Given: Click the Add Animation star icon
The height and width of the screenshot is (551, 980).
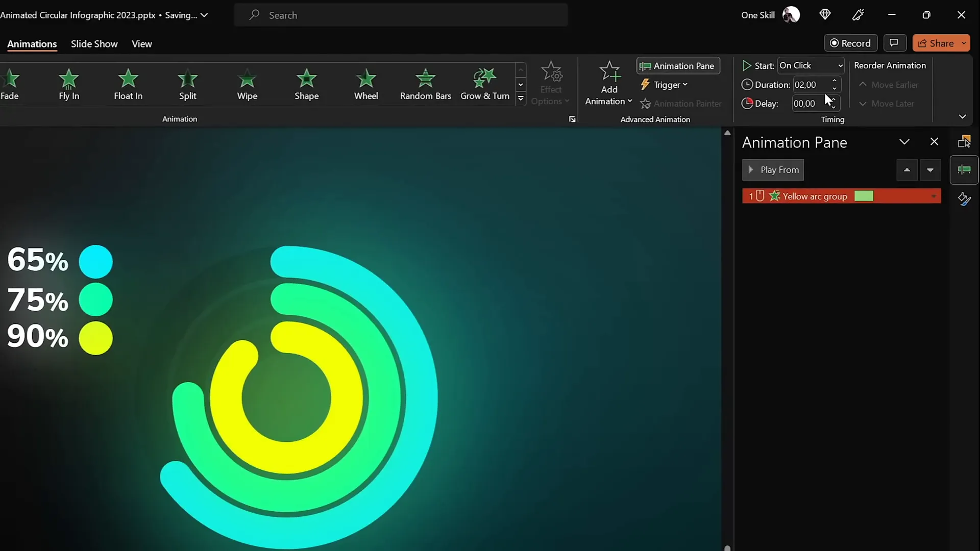Looking at the screenshot, I should [609, 72].
